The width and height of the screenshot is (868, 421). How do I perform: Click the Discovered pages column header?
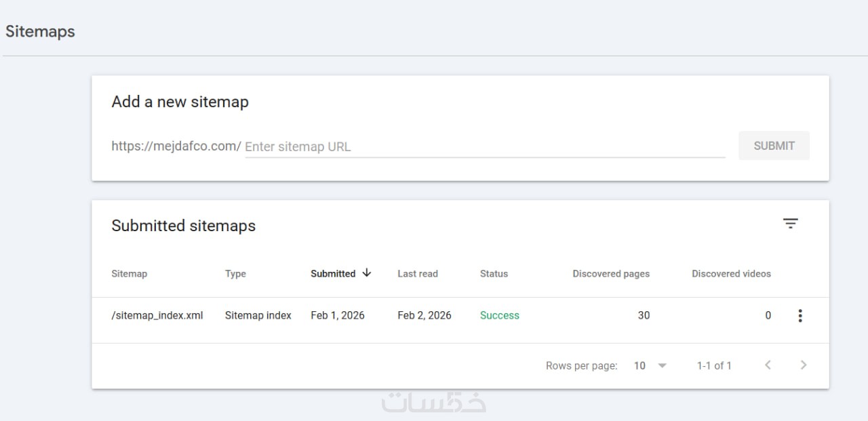(x=611, y=274)
